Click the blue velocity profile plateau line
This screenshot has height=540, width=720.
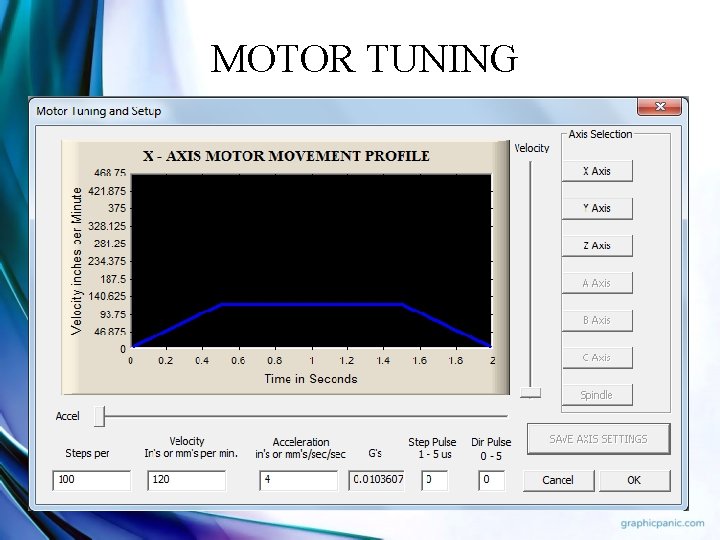(312, 304)
